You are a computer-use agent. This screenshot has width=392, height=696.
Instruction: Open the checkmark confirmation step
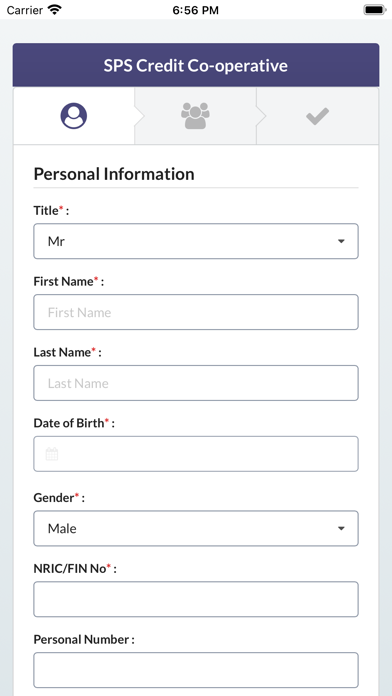point(317,116)
